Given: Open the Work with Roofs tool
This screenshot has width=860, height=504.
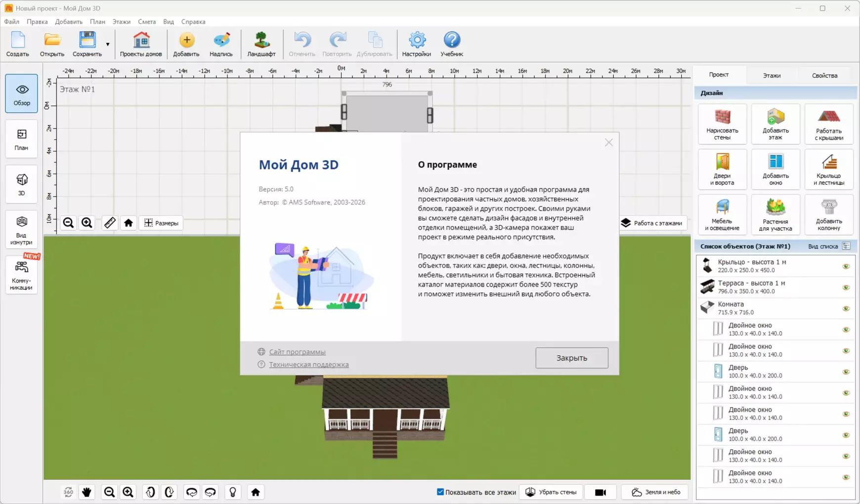Looking at the screenshot, I should click(x=828, y=124).
